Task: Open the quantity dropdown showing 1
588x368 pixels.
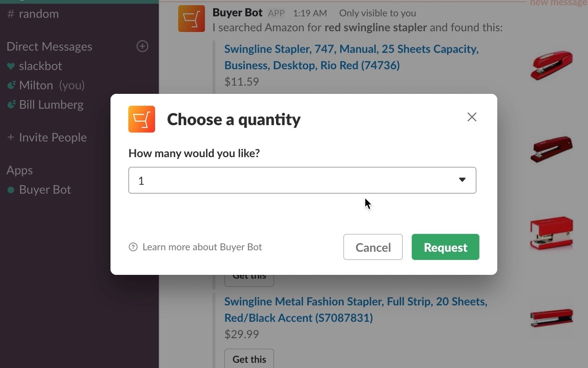Action: tap(294, 180)
